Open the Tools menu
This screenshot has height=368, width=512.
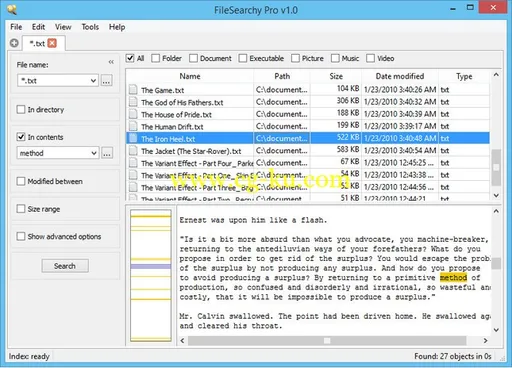90,27
